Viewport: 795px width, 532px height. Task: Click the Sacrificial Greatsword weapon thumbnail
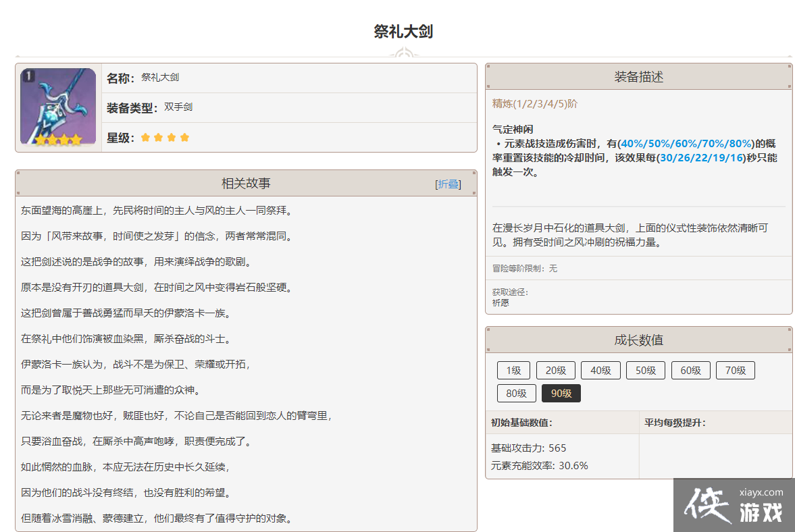click(x=58, y=107)
